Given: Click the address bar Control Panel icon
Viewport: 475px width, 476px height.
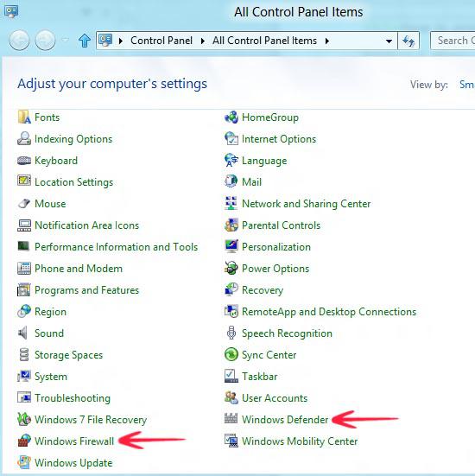Looking at the screenshot, I should point(105,40).
